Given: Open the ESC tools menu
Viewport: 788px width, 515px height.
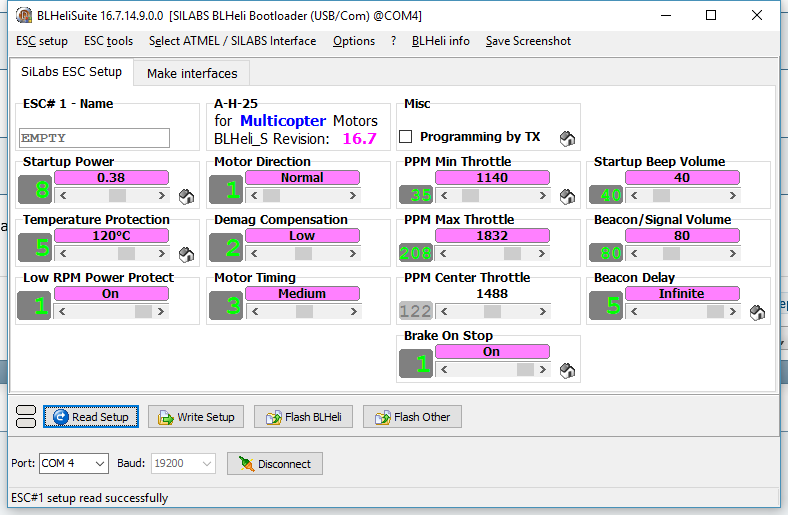Looking at the screenshot, I should tap(108, 41).
